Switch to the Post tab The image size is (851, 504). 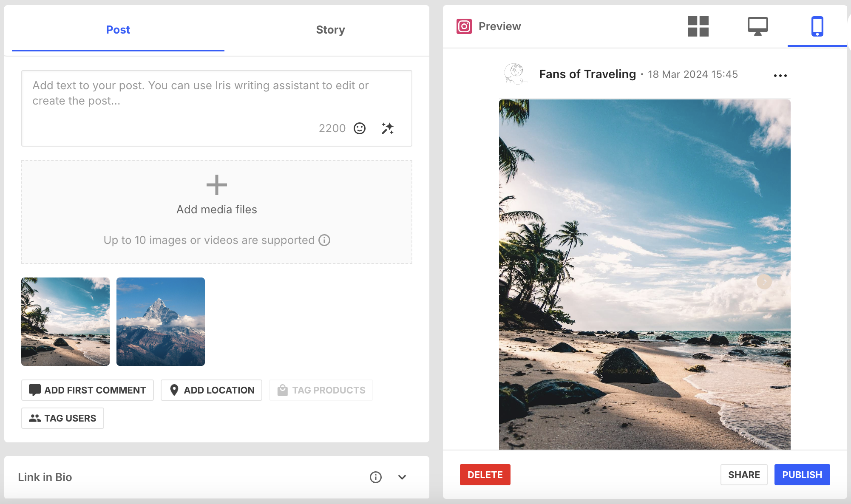pos(118,29)
